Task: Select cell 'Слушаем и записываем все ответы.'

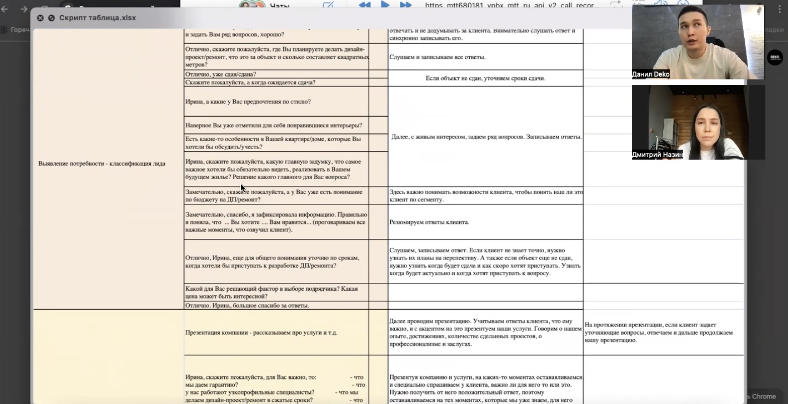Action: pyautogui.click(x=485, y=57)
